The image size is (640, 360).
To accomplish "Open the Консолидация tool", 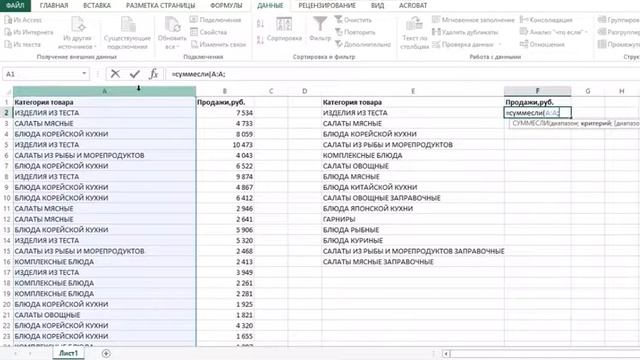I will pos(546,20).
